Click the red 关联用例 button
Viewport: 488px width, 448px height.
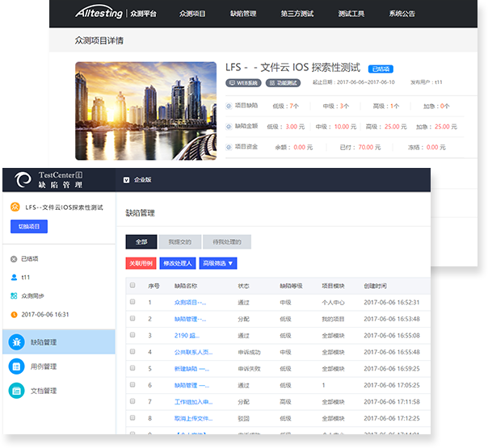tap(141, 263)
